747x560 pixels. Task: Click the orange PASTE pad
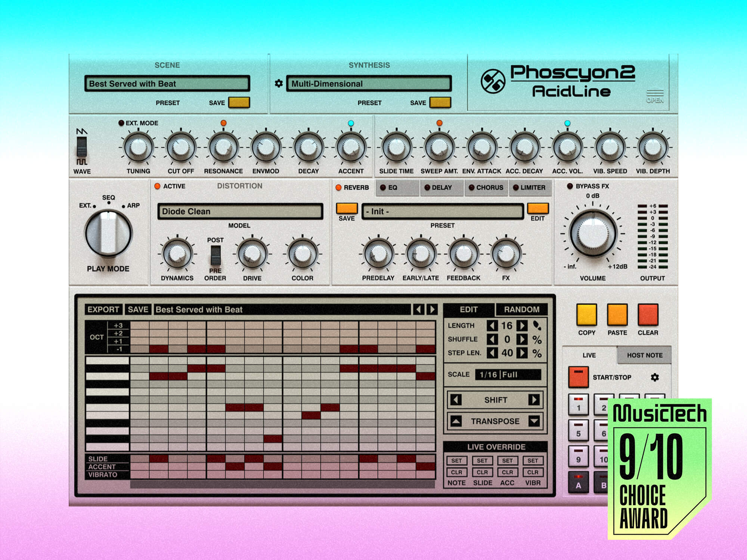point(617,315)
